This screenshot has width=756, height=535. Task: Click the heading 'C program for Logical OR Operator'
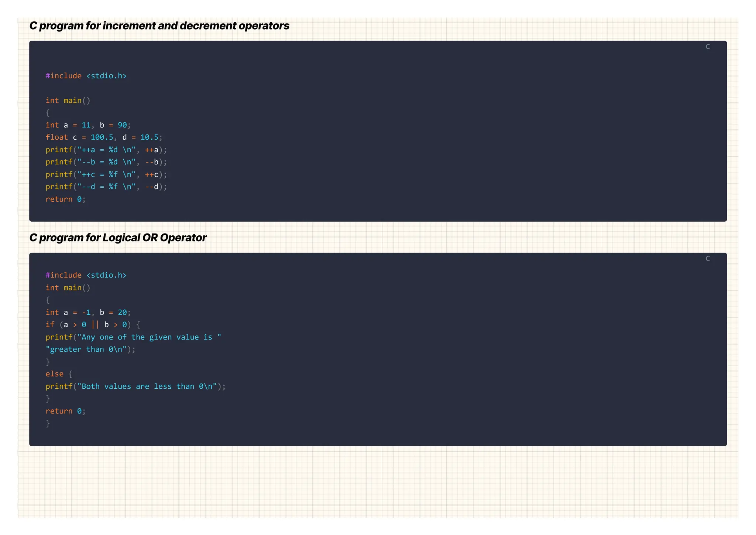(x=118, y=238)
